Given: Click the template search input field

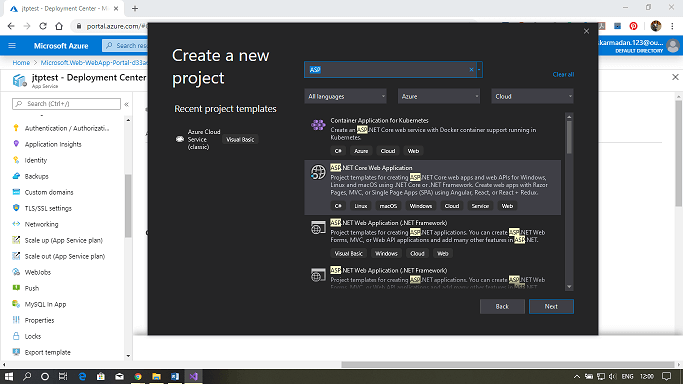Looking at the screenshot, I should [388, 70].
